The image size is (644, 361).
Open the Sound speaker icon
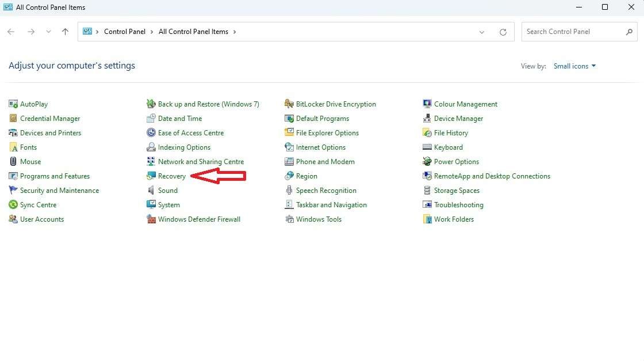151,191
